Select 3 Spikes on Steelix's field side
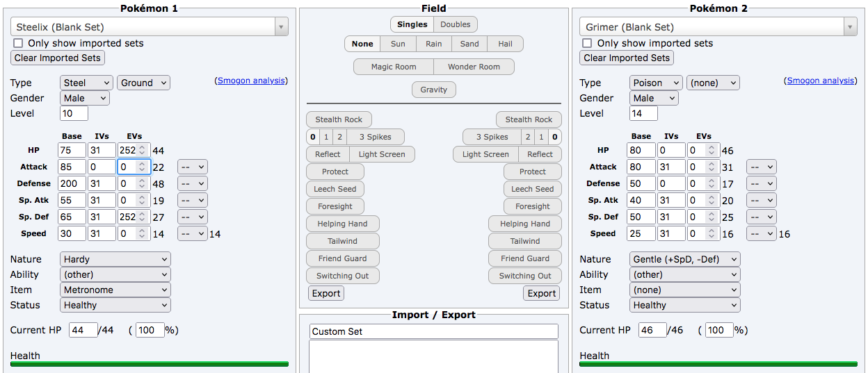Screen dimensions: 868x373 pyautogui.click(x=375, y=137)
